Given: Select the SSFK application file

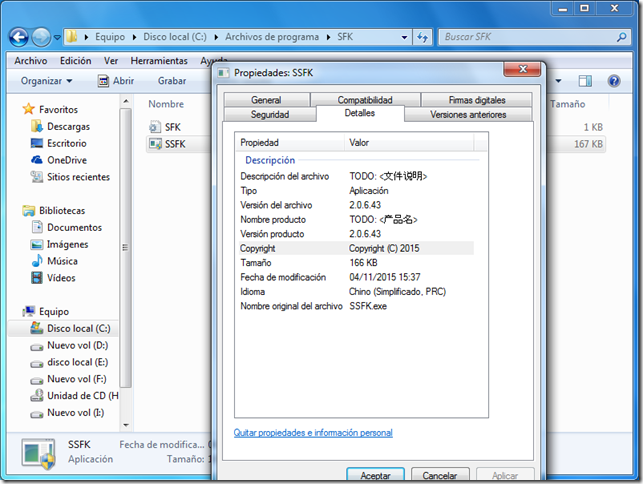Looking at the screenshot, I should coord(167,144).
